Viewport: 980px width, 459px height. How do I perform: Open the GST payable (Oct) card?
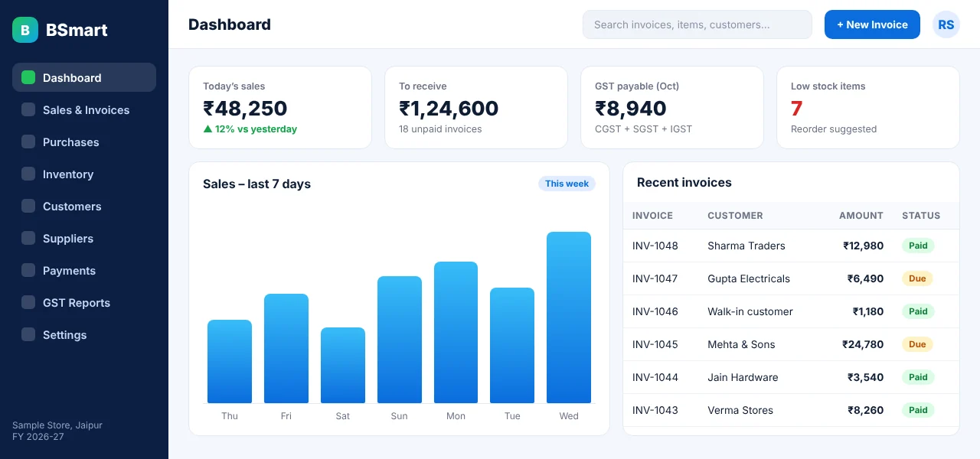click(672, 107)
